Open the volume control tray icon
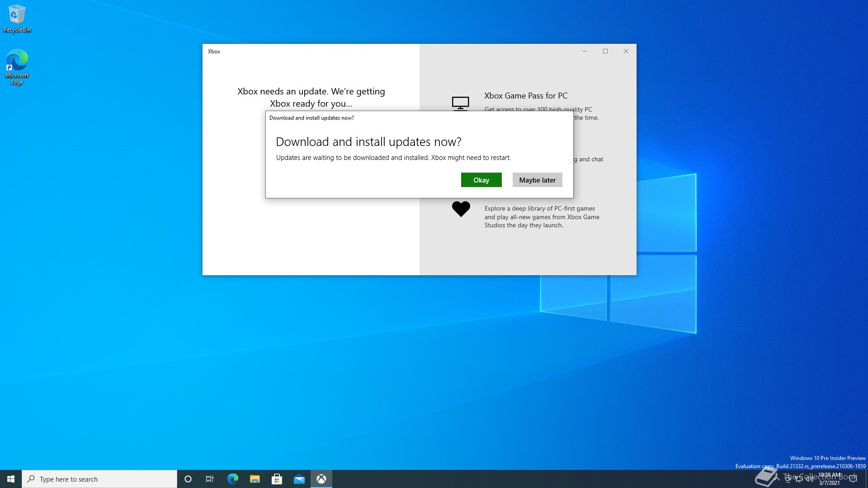 coord(810,479)
